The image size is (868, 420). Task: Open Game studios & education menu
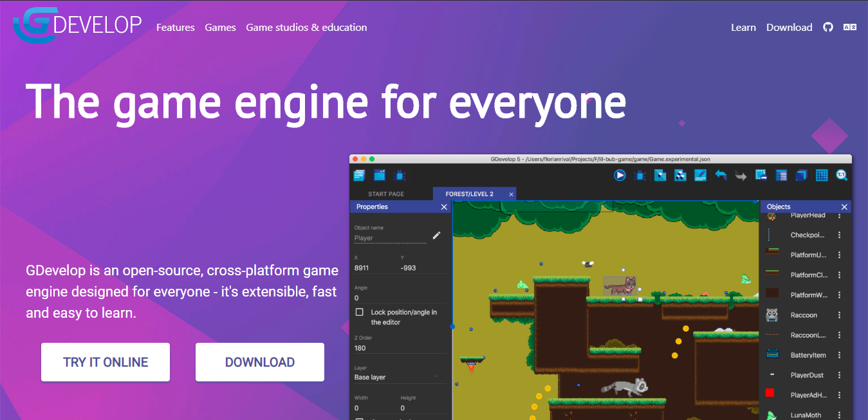click(x=306, y=27)
